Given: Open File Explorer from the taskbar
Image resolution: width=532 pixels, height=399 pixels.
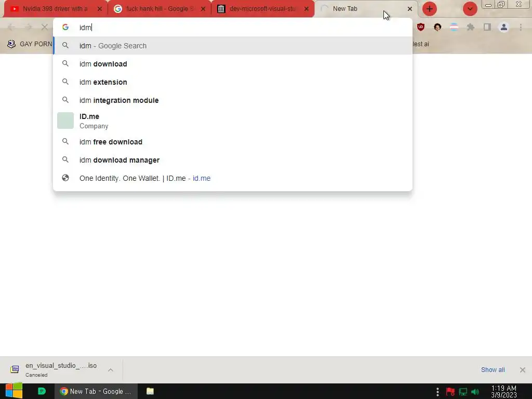Looking at the screenshot, I should pyautogui.click(x=150, y=391).
